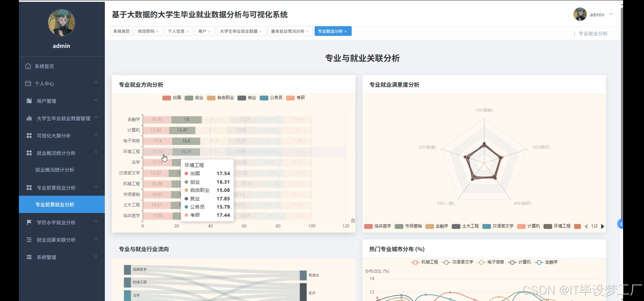Toggle 环境工程 in radar chart legend
This screenshot has width=644, height=301.
pos(557,226)
